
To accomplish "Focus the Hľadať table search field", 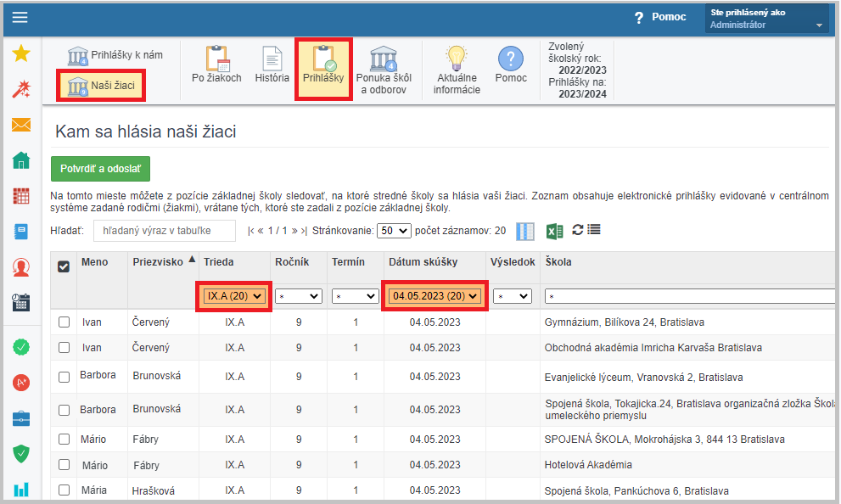I will click(x=165, y=231).
